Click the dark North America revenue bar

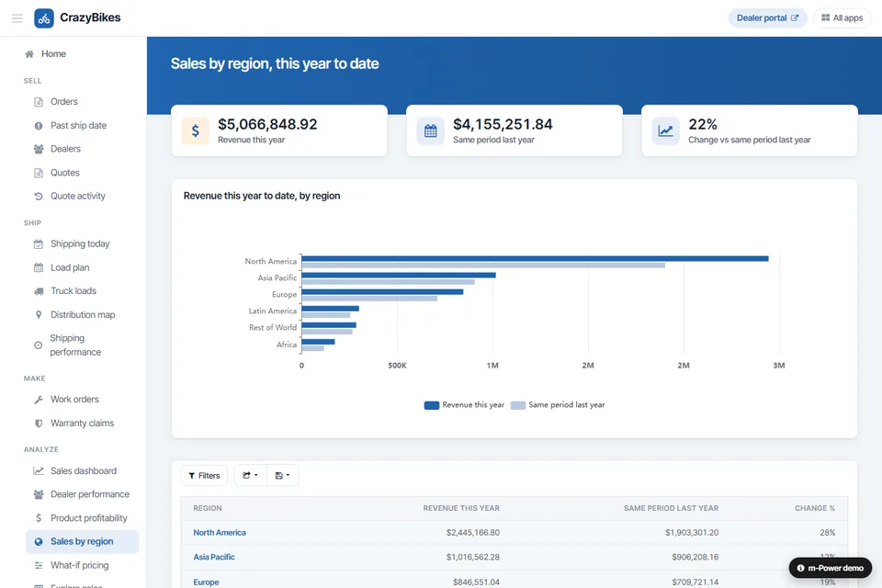click(x=535, y=259)
